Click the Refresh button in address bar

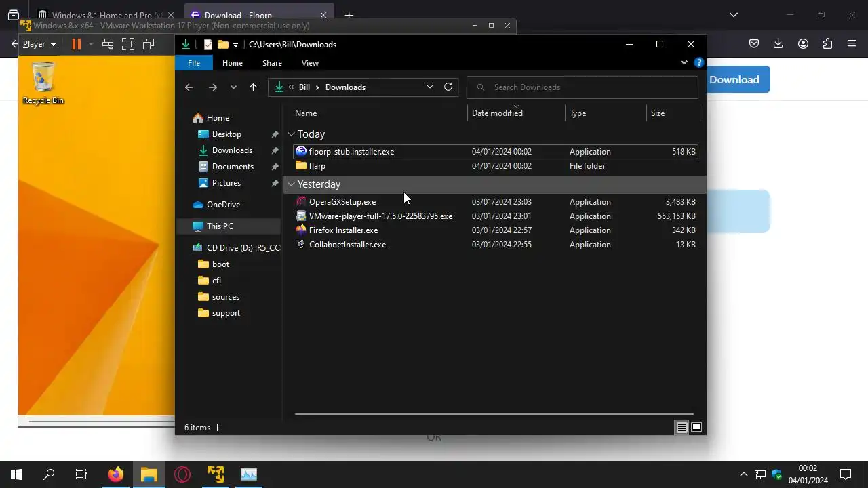(x=448, y=87)
